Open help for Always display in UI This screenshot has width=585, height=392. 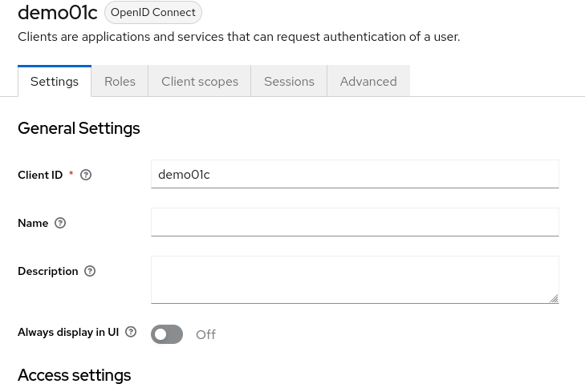(131, 332)
